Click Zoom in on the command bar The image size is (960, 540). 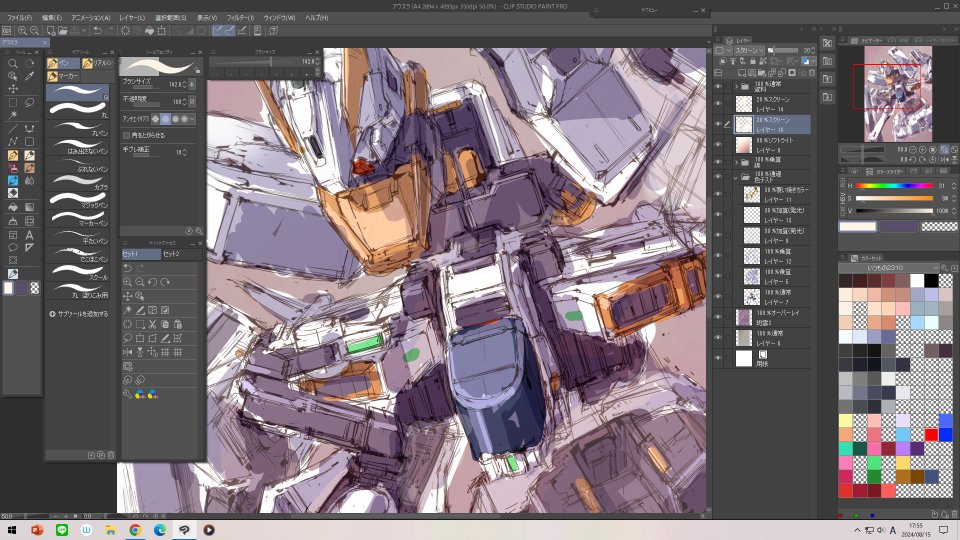(x=22, y=30)
